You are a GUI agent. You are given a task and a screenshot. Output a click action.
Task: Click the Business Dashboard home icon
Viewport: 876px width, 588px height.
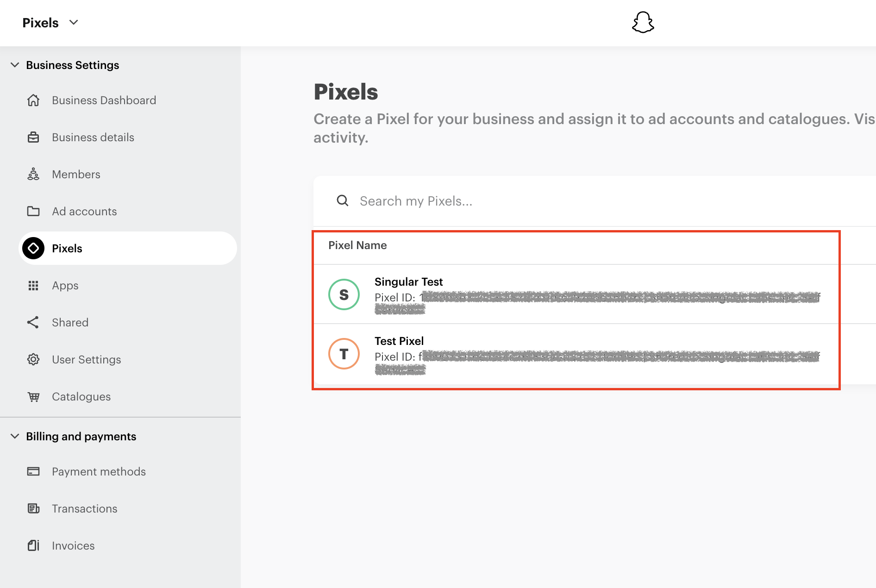33,100
